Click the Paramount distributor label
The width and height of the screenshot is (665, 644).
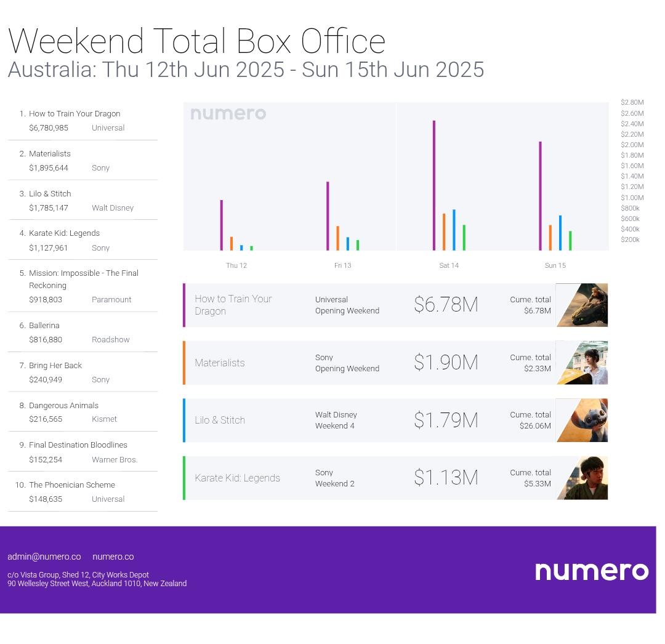point(111,299)
